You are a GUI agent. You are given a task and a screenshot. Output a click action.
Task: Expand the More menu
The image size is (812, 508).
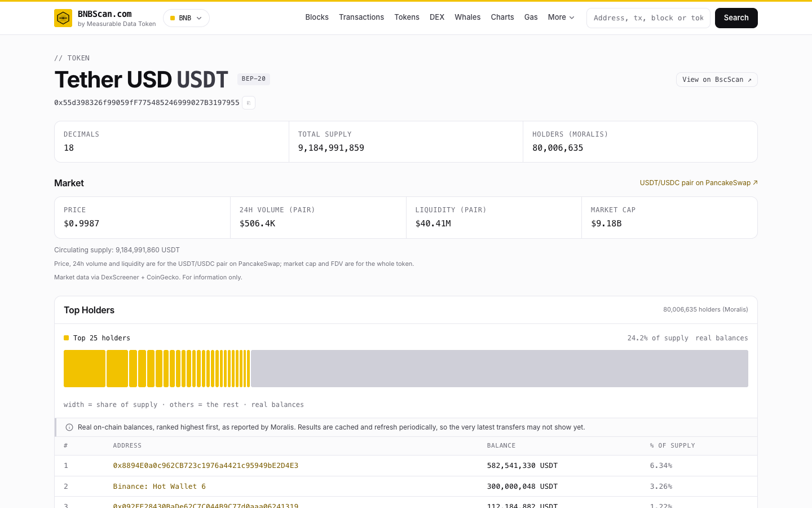(x=561, y=17)
